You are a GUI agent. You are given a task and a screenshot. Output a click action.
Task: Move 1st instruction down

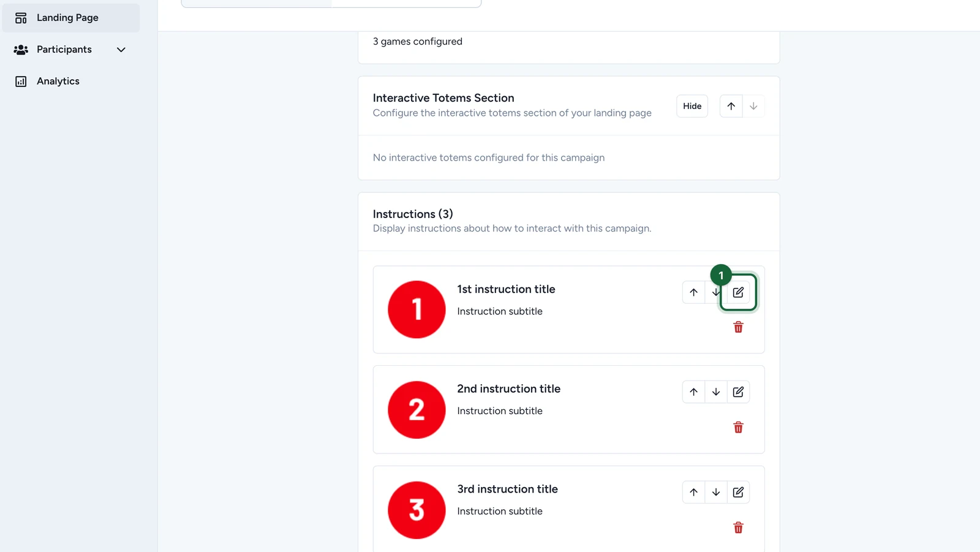[715, 292]
